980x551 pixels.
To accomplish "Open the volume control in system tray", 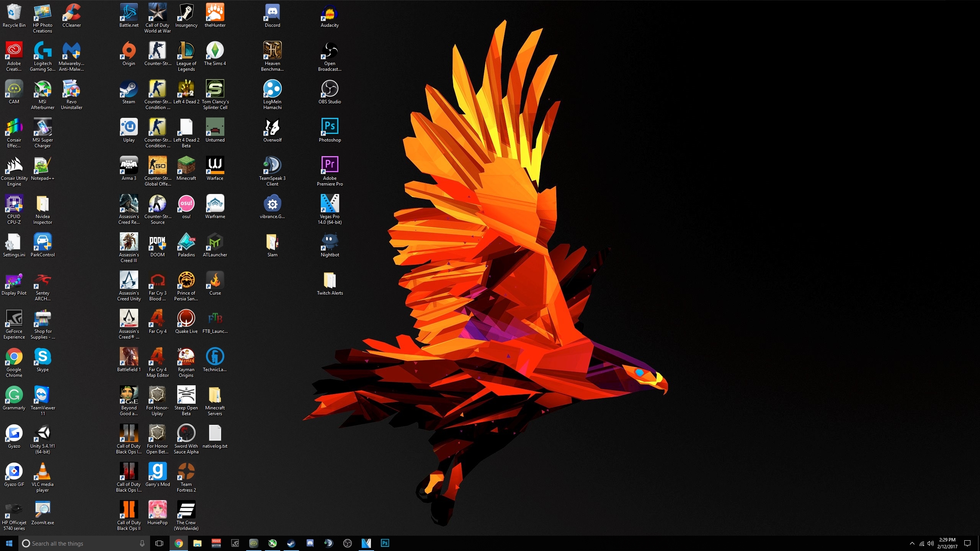I will coord(930,543).
